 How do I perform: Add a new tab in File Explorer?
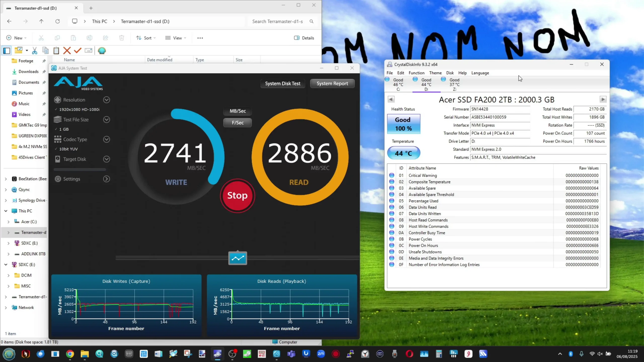91,8
